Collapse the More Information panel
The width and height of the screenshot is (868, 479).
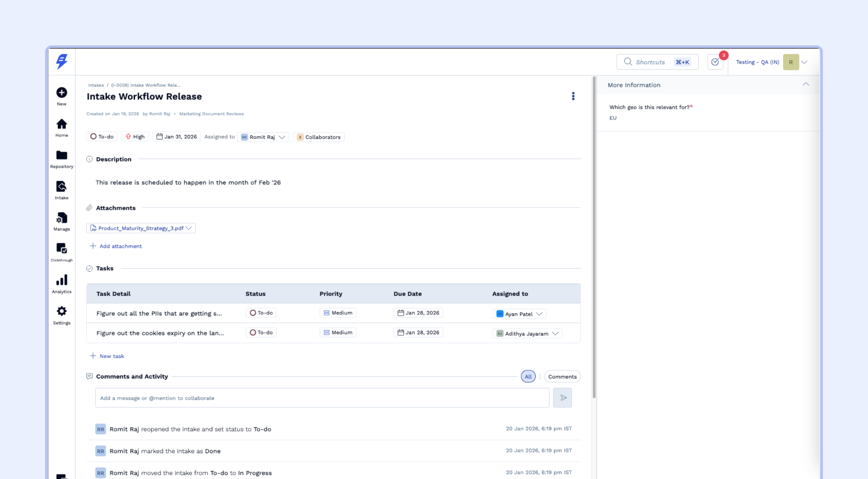point(805,84)
